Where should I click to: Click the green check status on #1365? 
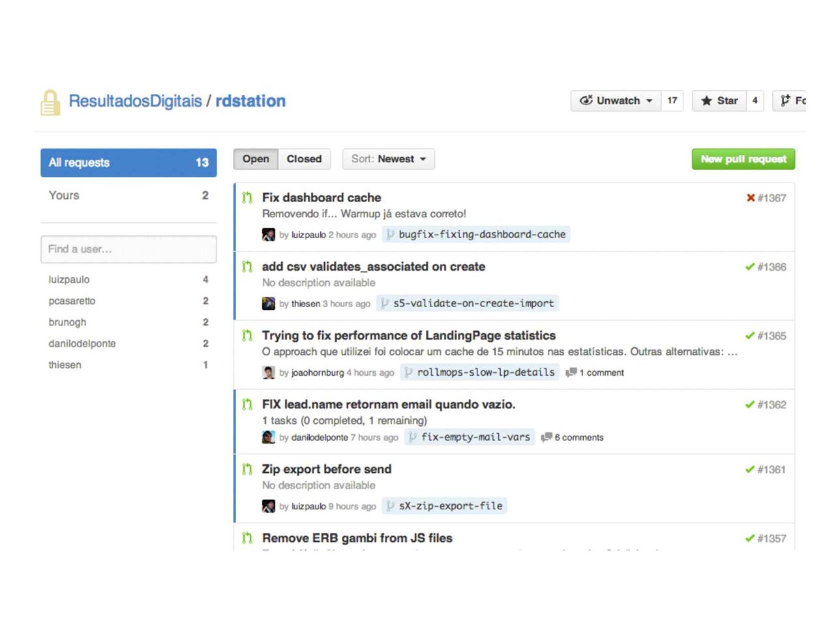tap(750, 336)
